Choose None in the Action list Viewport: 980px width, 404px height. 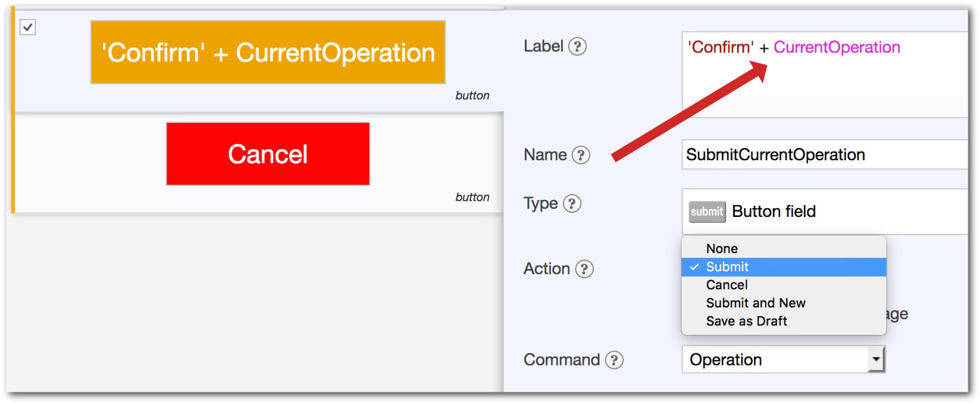tap(784, 248)
